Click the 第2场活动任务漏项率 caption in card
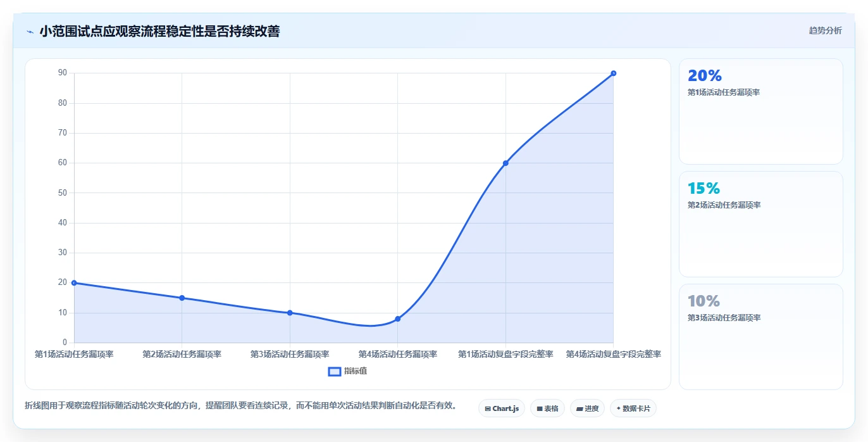The image size is (868, 442). [724, 205]
